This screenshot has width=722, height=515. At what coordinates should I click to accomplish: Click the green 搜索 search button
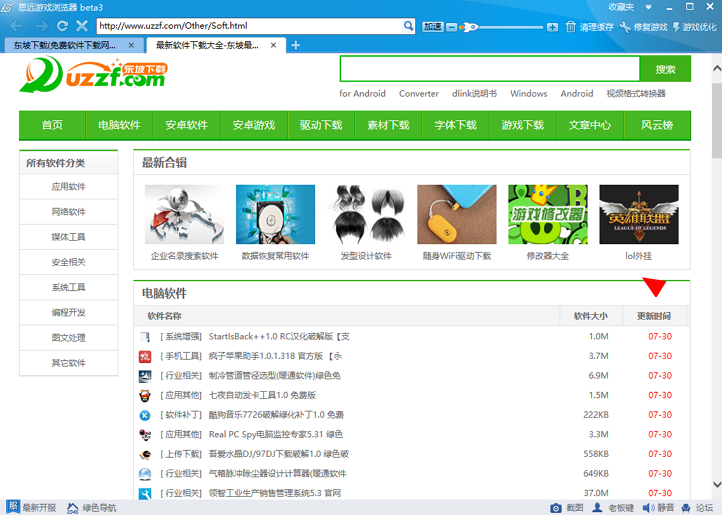[x=665, y=69]
